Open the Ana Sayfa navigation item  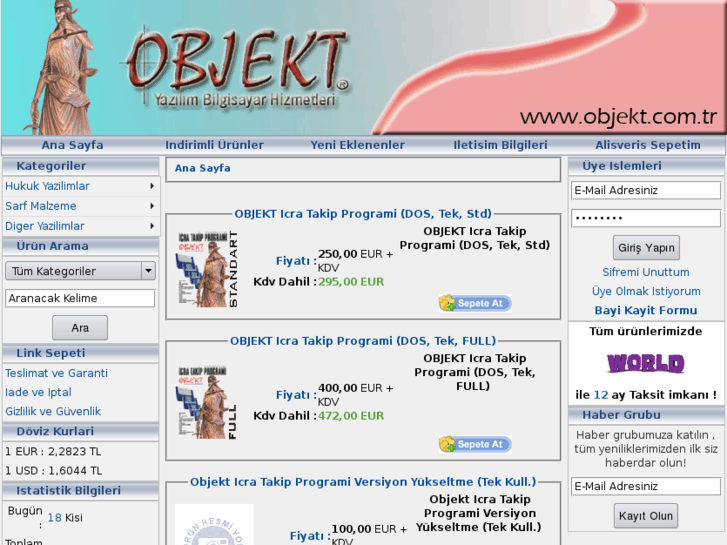[x=72, y=145]
